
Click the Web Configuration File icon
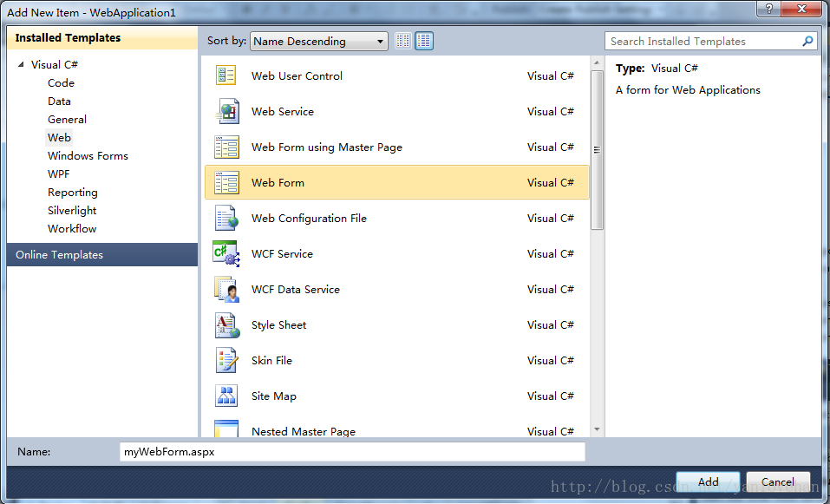[x=226, y=218]
